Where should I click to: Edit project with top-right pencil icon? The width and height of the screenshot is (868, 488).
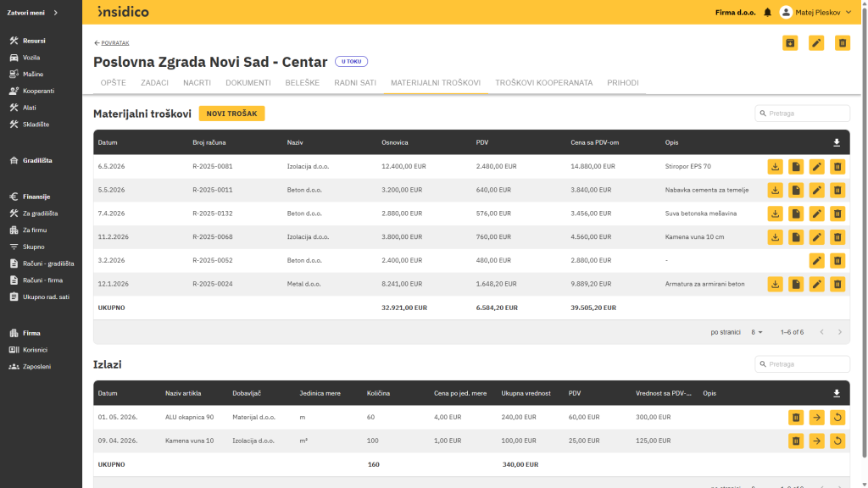[x=816, y=43]
